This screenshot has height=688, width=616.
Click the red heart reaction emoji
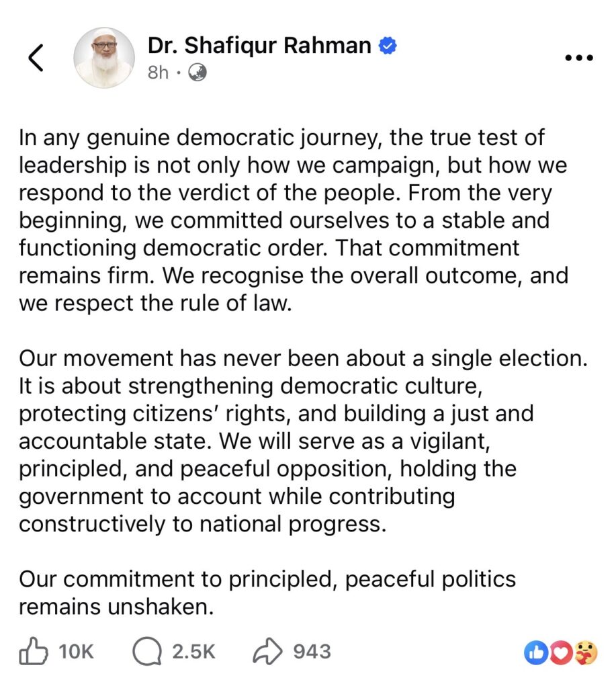[x=562, y=652]
